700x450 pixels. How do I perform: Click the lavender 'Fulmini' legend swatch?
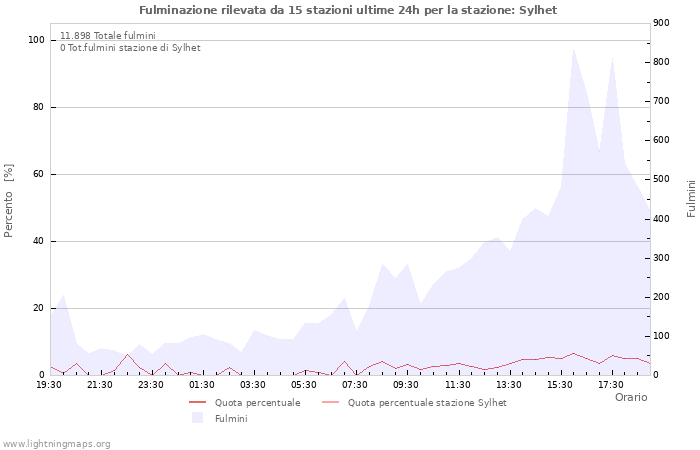click(x=197, y=418)
